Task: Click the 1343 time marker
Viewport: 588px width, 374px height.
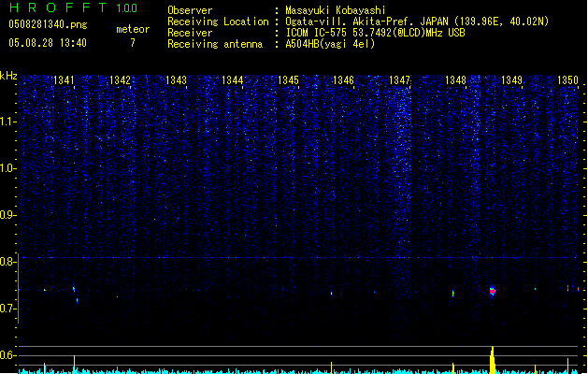Action: tap(176, 79)
